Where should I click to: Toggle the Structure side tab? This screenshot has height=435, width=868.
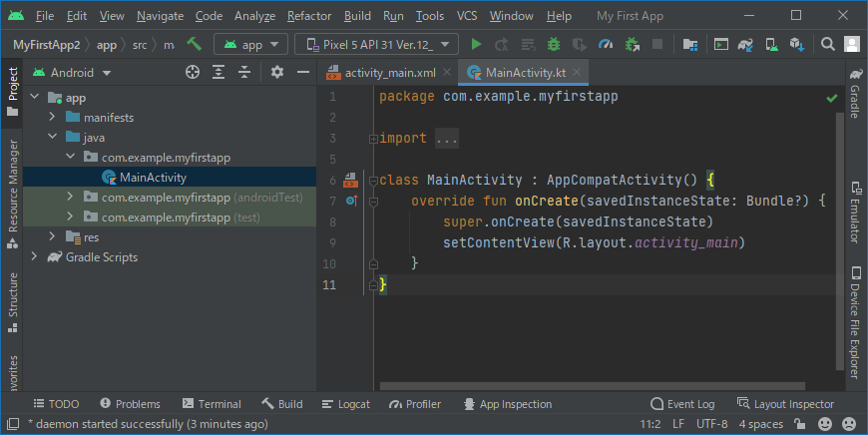click(x=12, y=302)
